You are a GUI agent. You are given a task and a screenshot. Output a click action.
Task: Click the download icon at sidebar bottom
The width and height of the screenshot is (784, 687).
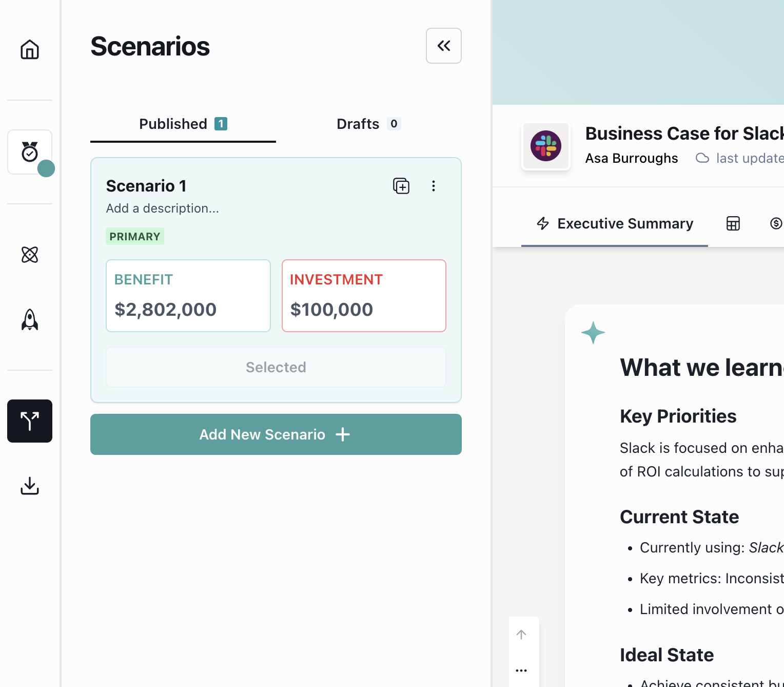[x=29, y=486]
